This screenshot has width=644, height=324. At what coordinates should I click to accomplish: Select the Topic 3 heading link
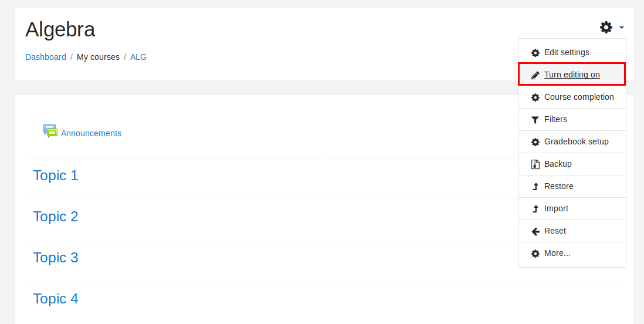[56, 258]
